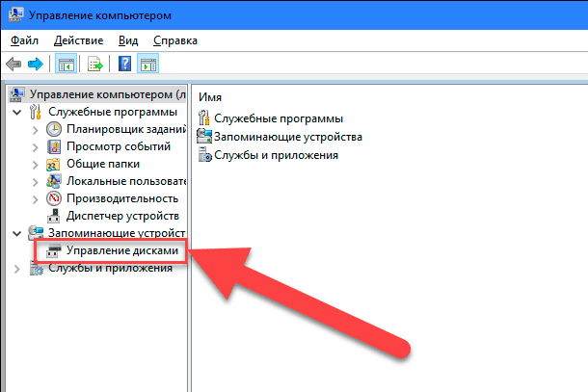
Task: Click Служебные программы icon in right pane
Action: (204, 118)
